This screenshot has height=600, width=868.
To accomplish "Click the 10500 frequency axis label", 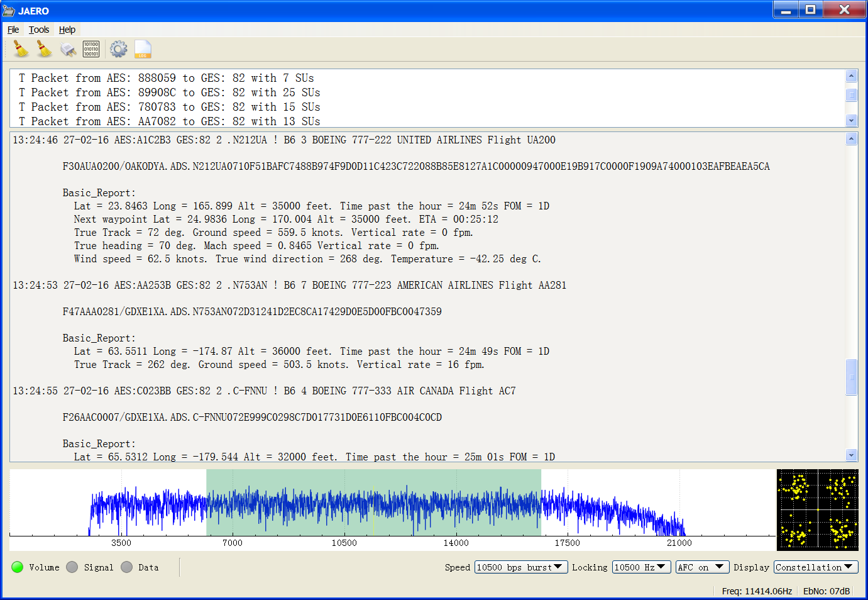I will click(344, 543).
